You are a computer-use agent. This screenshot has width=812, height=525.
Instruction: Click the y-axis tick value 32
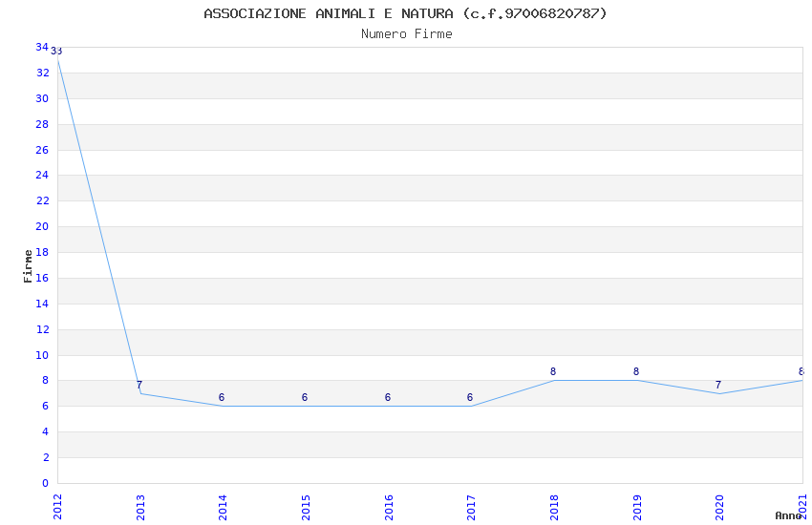tap(42, 73)
